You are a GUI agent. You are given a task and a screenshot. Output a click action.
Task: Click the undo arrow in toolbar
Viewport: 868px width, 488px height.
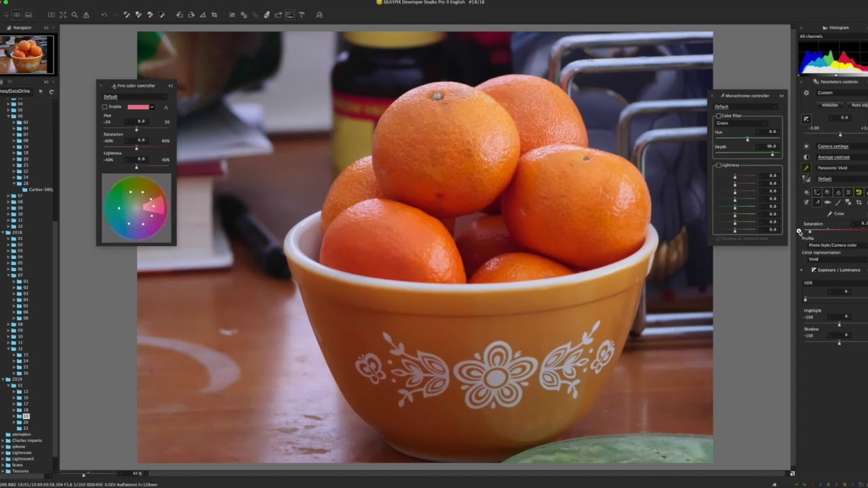point(104,14)
